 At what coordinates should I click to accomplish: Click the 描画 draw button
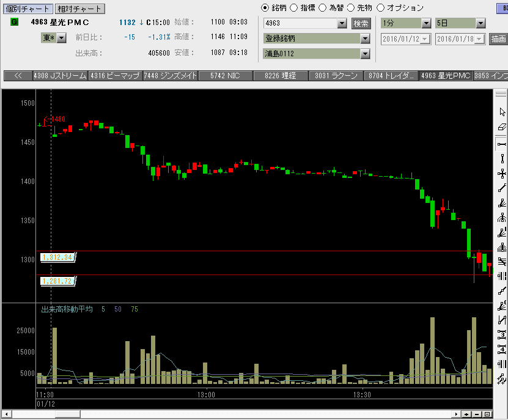pyautogui.click(x=498, y=39)
